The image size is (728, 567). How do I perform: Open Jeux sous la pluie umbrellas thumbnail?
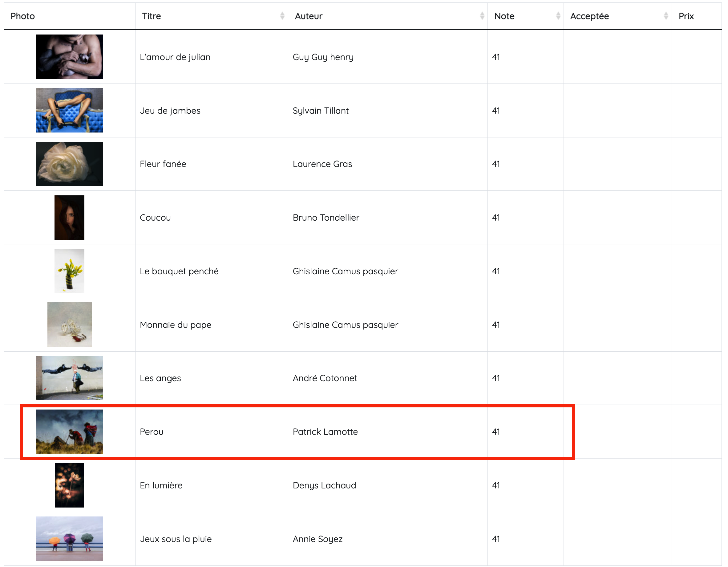[69, 539]
